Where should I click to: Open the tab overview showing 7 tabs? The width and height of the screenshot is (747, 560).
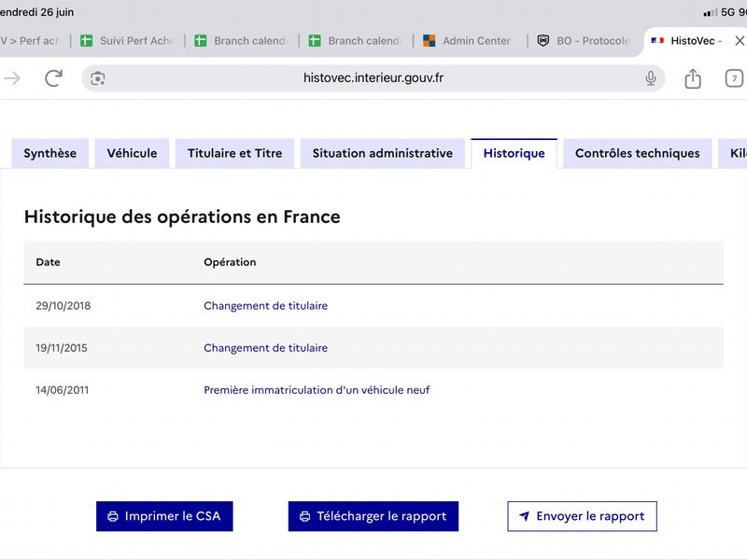pyautogui.click(x=734, y=78)
